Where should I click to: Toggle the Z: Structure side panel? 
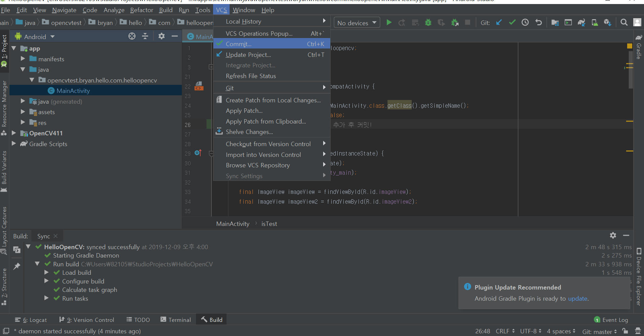(x=4, y=287)
